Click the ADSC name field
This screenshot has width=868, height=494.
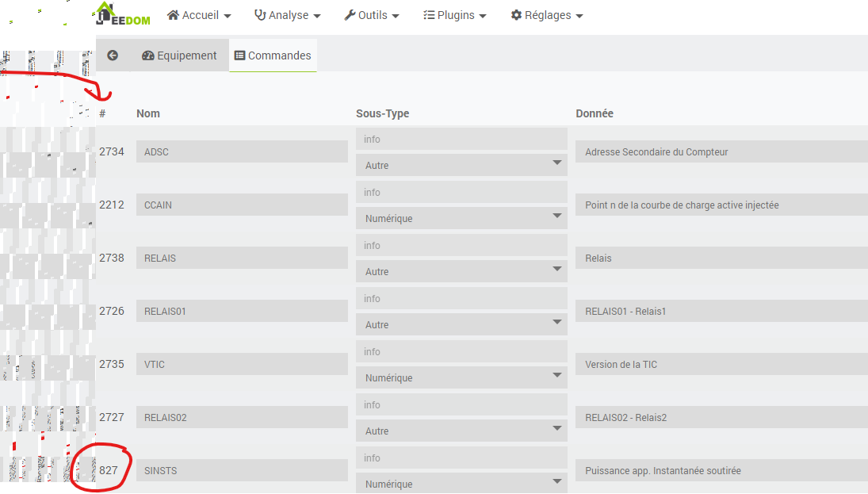click(242, 151)
